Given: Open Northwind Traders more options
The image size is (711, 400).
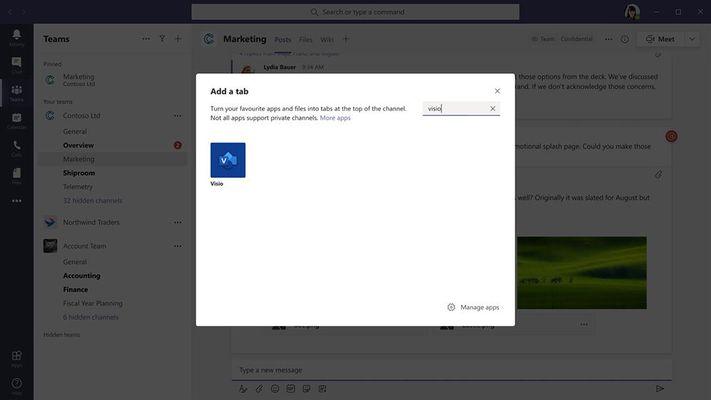Looking at the screenshot, I should (178, 222).
